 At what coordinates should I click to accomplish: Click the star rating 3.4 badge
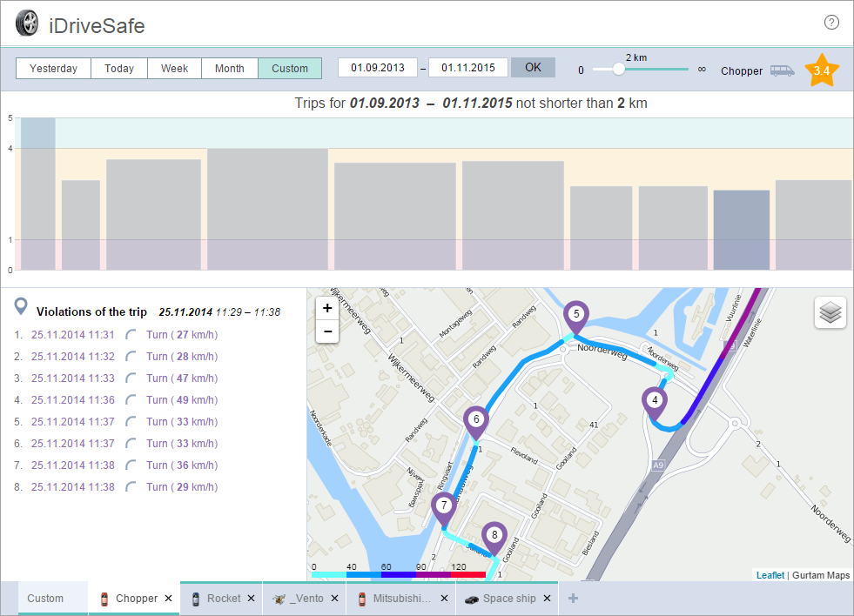[x=821, y=70]
